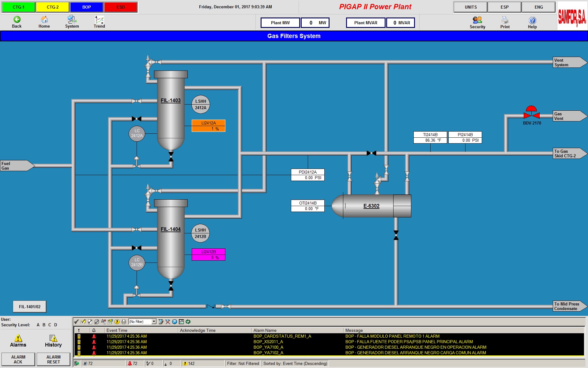Click the Fuel Gas inlet arrow
Image resolution: width=588 pixels, height=368 pixels.
(17, 166)
